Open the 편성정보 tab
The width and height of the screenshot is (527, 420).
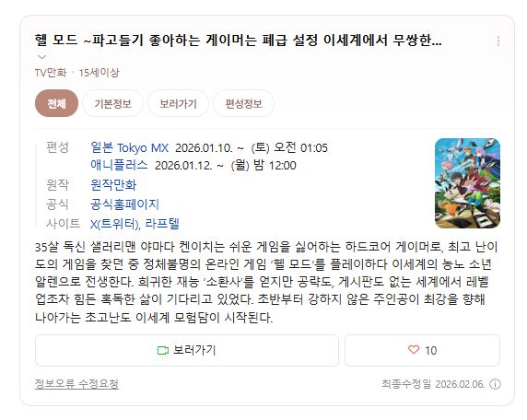[243, 103]
